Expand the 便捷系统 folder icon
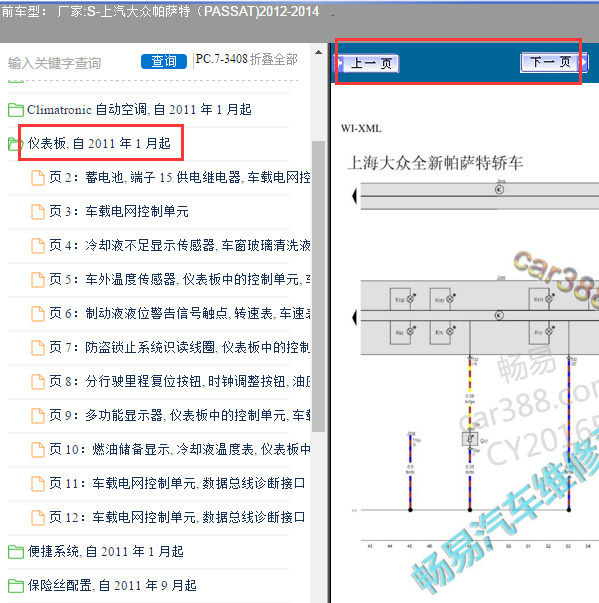Viewport: 599px width, 603px height. [x=16, y=552]
